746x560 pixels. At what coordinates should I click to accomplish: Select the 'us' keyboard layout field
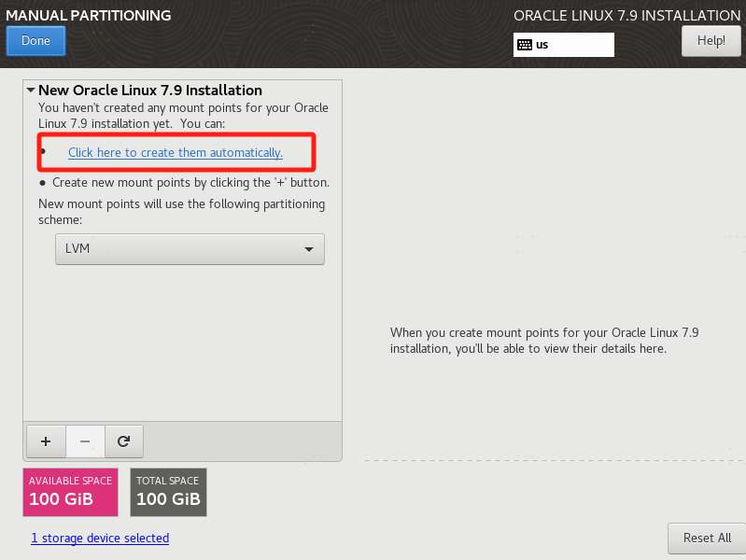tap(573, 45)
